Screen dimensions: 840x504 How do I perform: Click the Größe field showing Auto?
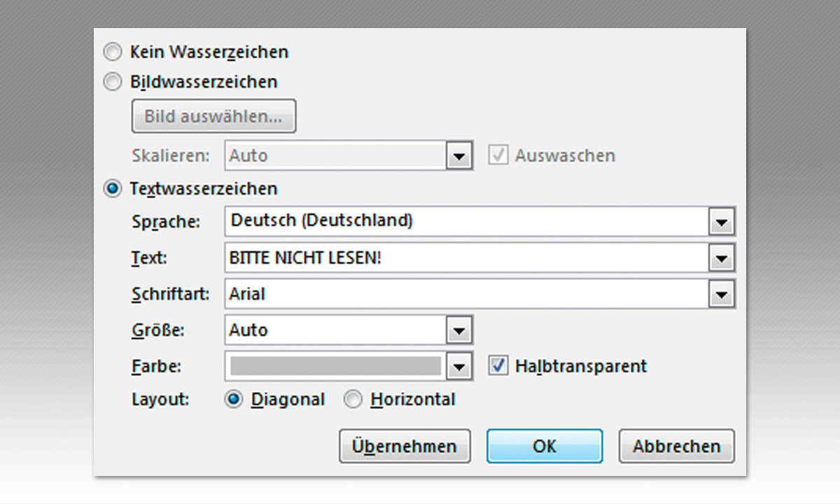pos(336,330)
